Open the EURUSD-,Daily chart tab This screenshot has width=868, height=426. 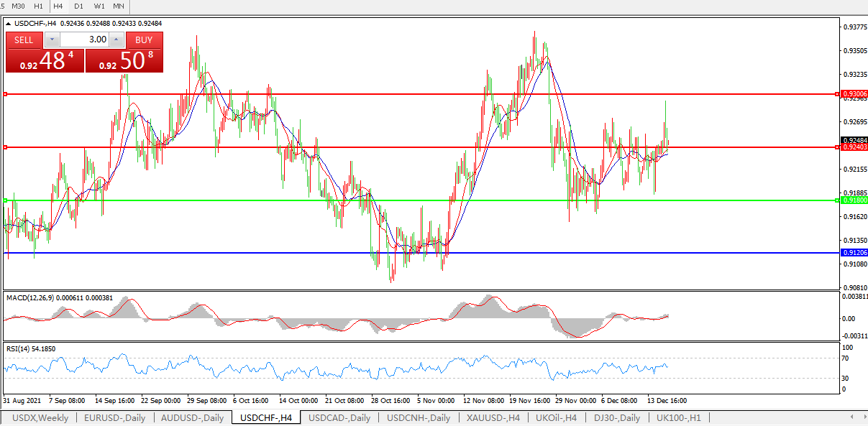114,417
